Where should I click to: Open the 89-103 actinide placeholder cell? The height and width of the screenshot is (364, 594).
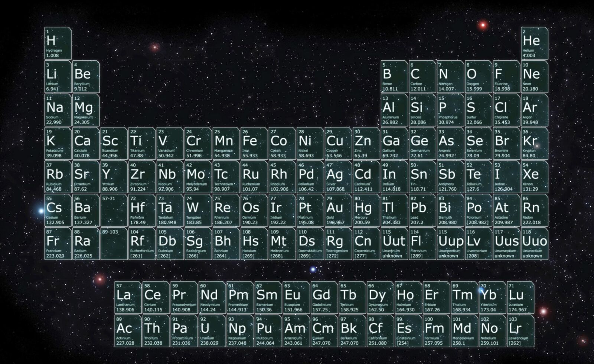click(114, 243)
